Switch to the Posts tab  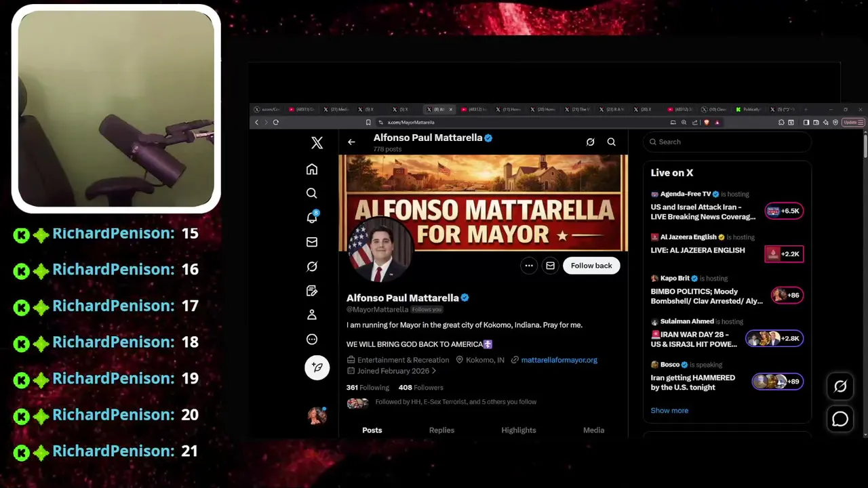pyautogui.click(x=372, y=430)
